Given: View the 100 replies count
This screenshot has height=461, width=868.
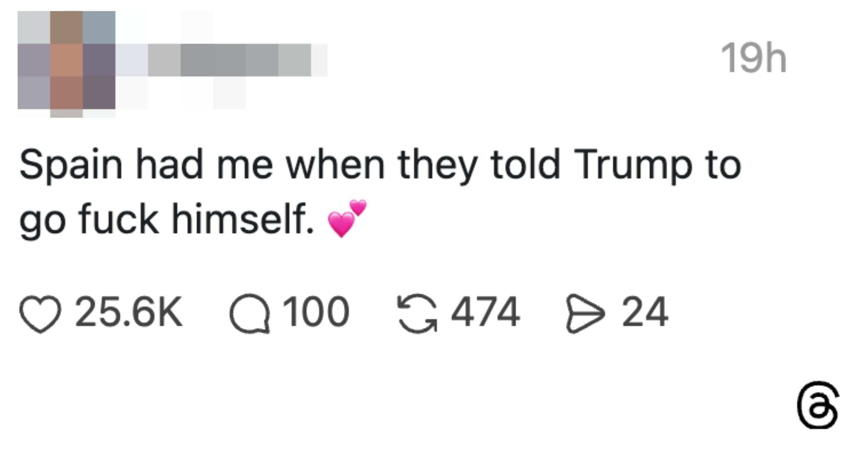Looking at the screenshot, I should 316,311.
